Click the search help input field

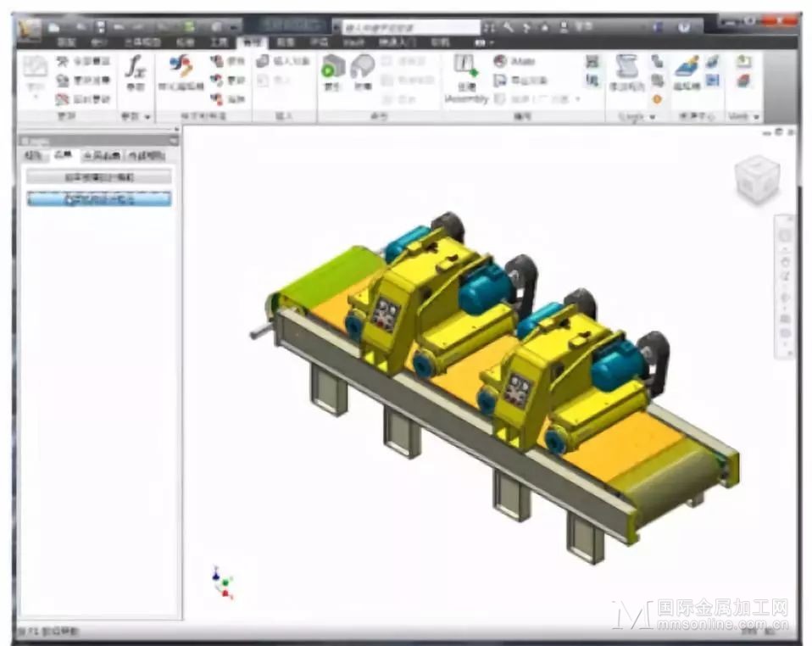[x=411, y=27]
